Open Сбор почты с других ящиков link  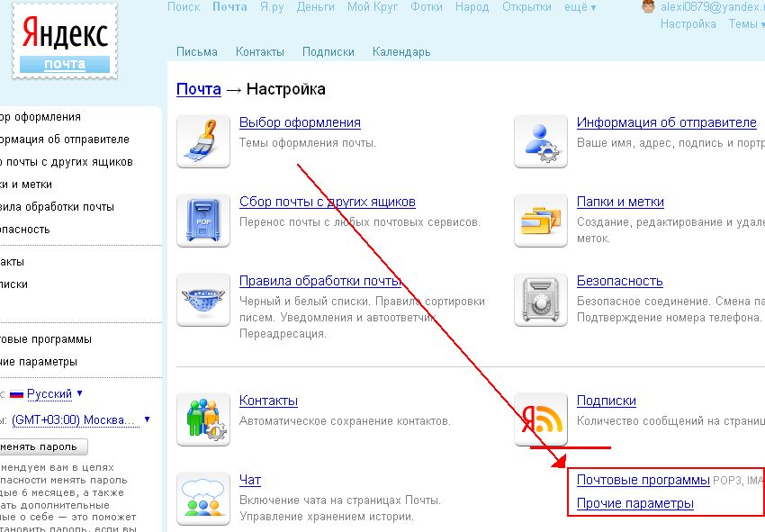tap(328, 202)
